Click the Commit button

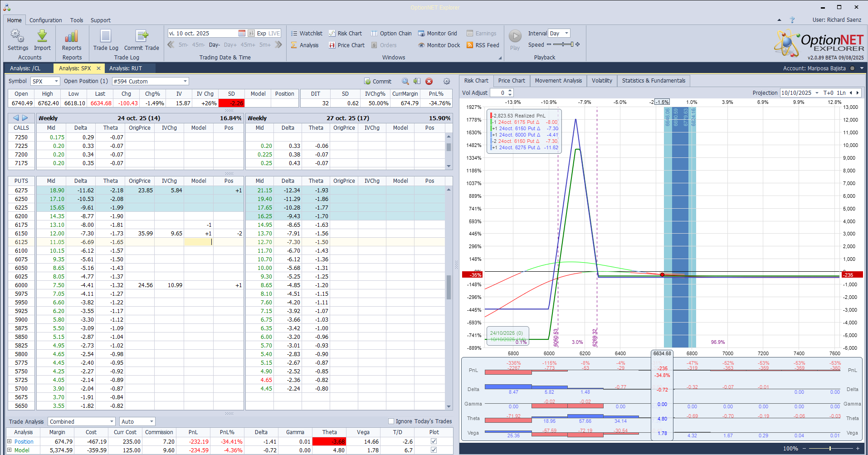(x=377, y=82)
